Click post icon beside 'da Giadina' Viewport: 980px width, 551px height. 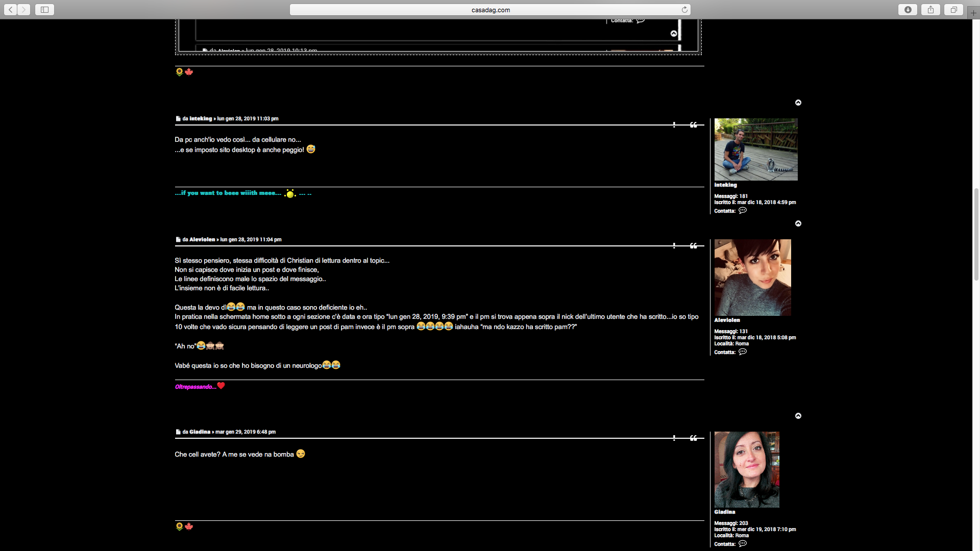(178, 432)
